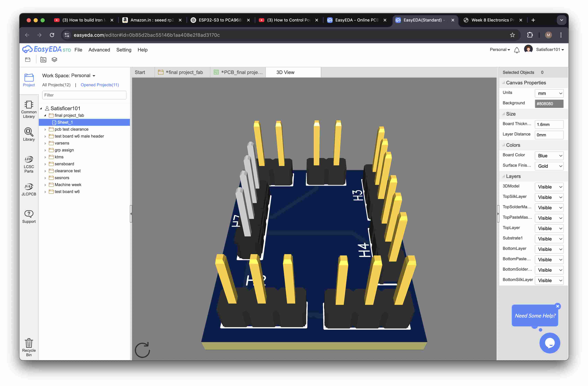This screenshot has height=386, width=588.
Task: Open the Satisficer101 user menu
Action: pyautogui.click(x=550, y=49)
